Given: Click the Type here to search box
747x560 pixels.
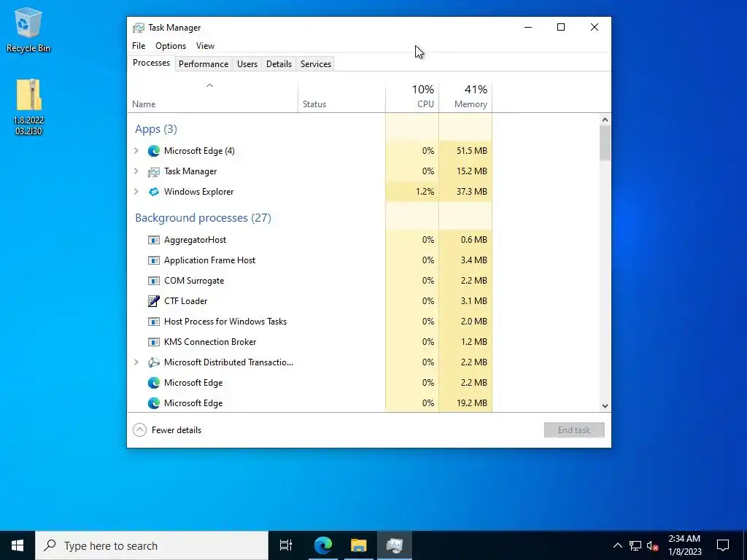Looking at the screenshot, I should [152, 545].
